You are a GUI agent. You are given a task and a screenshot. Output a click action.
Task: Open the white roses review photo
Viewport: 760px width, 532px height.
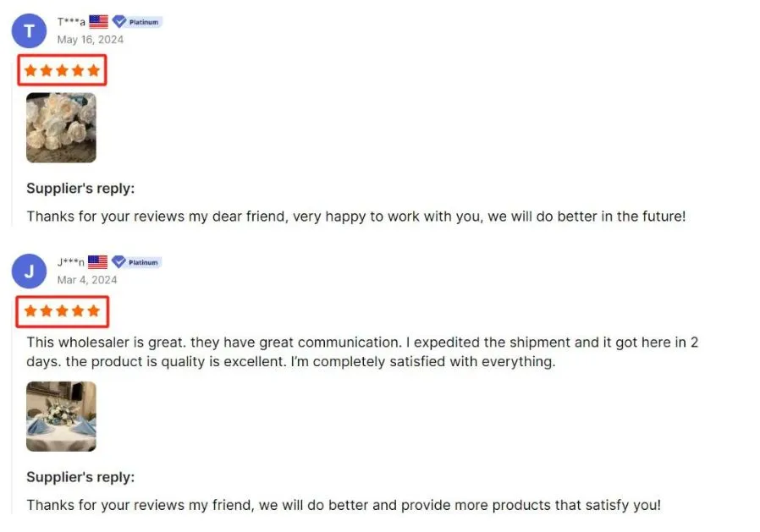point(61,128)
